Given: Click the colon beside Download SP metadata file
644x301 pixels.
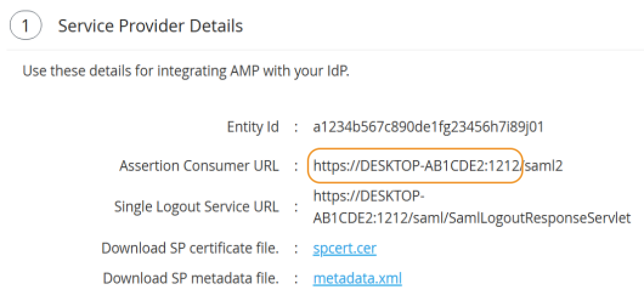Looking at the screenshot, I should [296, 279].
